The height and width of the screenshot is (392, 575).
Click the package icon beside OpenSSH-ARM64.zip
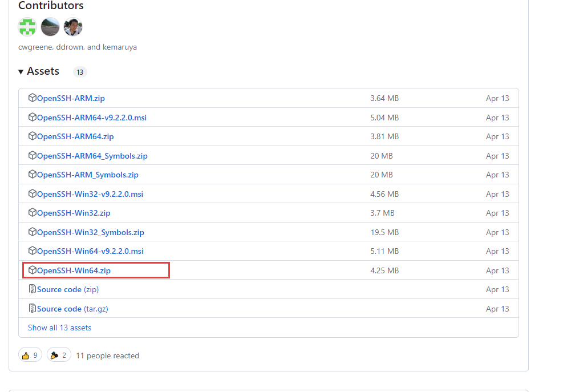[x=33, y=136]
